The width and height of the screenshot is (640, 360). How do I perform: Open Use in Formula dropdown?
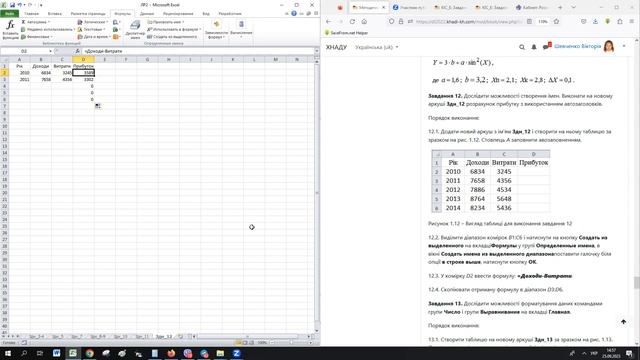click(x=174, y=29)
